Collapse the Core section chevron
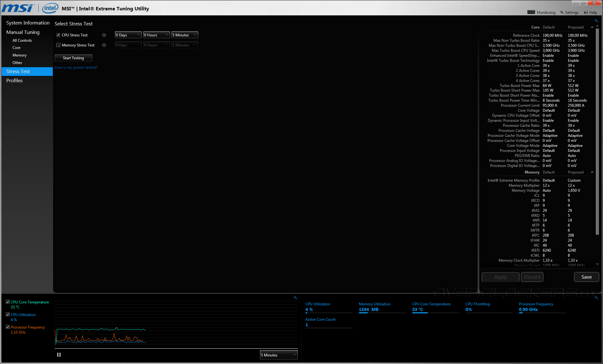 (592, 27)
